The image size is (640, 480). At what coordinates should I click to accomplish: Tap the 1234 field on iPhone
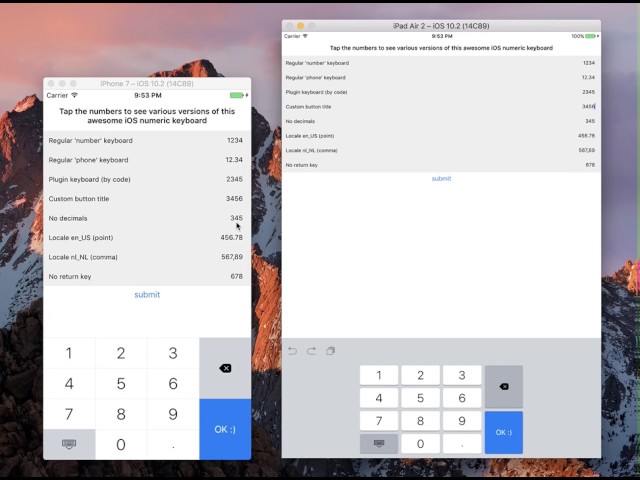[235, 140]
